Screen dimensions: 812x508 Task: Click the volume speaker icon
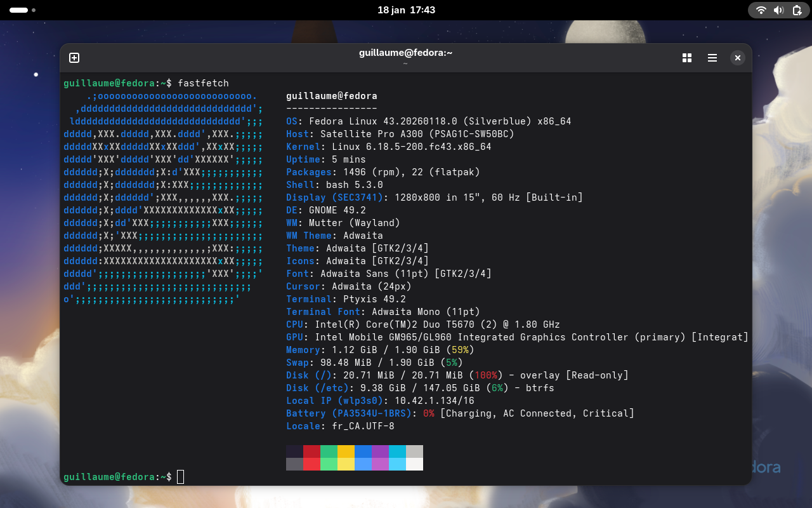[779, 10]
